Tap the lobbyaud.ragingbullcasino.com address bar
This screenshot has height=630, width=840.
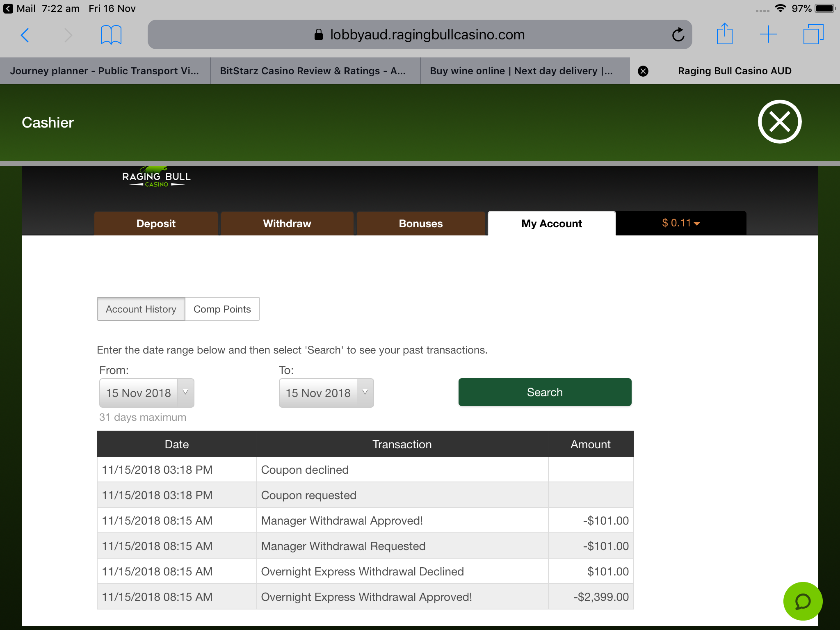(x=420, y=34)
